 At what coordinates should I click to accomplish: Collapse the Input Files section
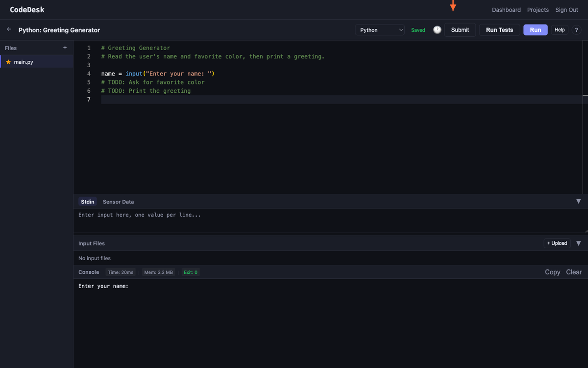pyautogui.click(x=578, y=243)
